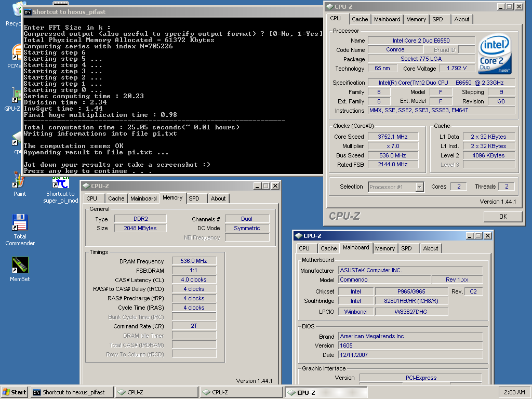Screen dimensions: 532x399
Task: Click Core Speed value 3752.1 MHz
Action: click(x=393, y=137)
